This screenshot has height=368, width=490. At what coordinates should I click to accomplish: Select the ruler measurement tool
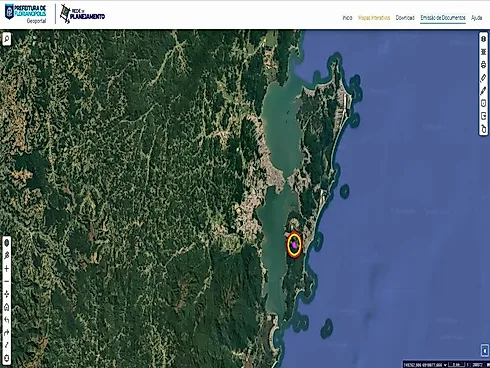click(483, 78)
